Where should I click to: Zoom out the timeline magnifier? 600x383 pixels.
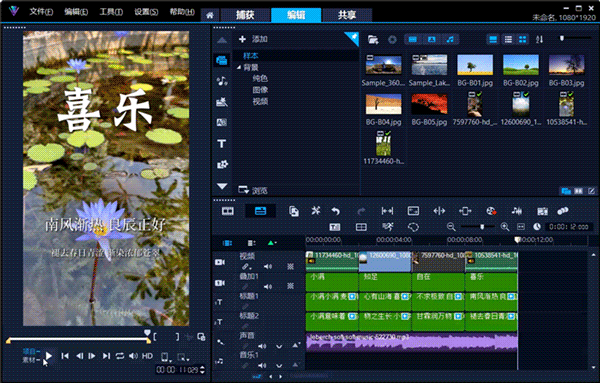[451, 227]
